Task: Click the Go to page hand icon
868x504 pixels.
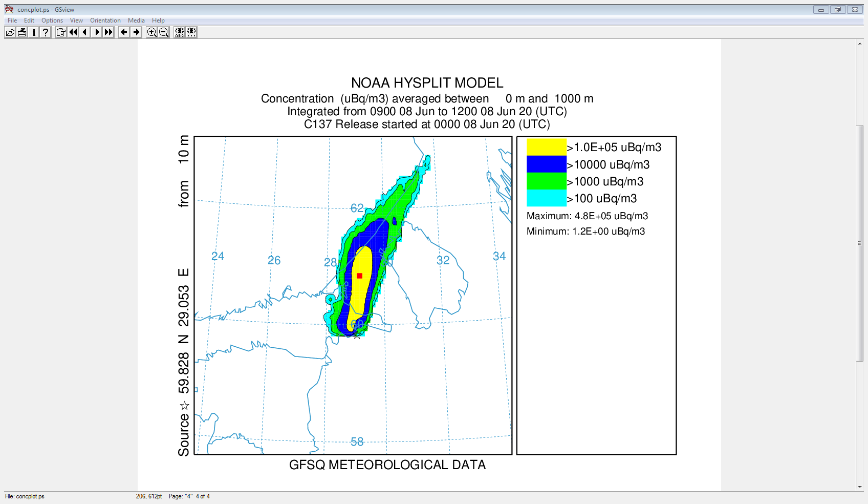Action: [61, 32]
